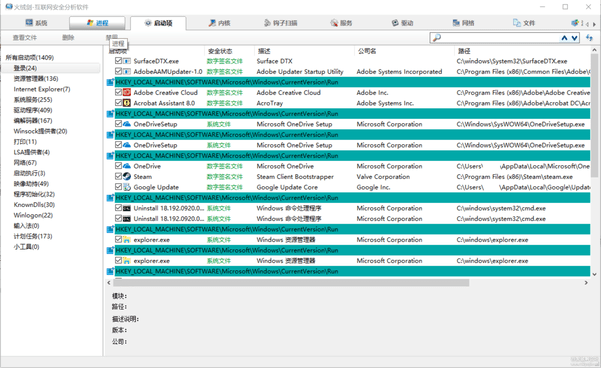This screenshot has height=368, width=601.
Task: Click the Google Update row icon
Action: tap(126, 187)
